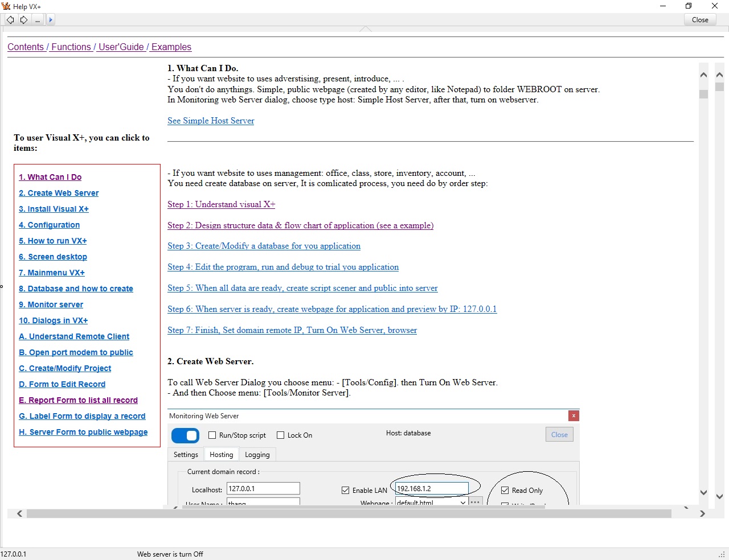Select the Settings tab
The width and height of the screenshot is (729, 560).
point(186,455)
